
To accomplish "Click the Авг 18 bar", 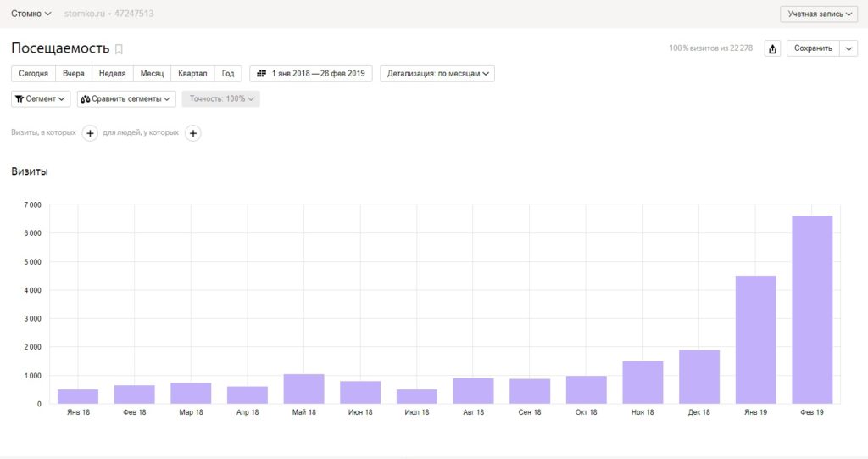I will 473,391.
